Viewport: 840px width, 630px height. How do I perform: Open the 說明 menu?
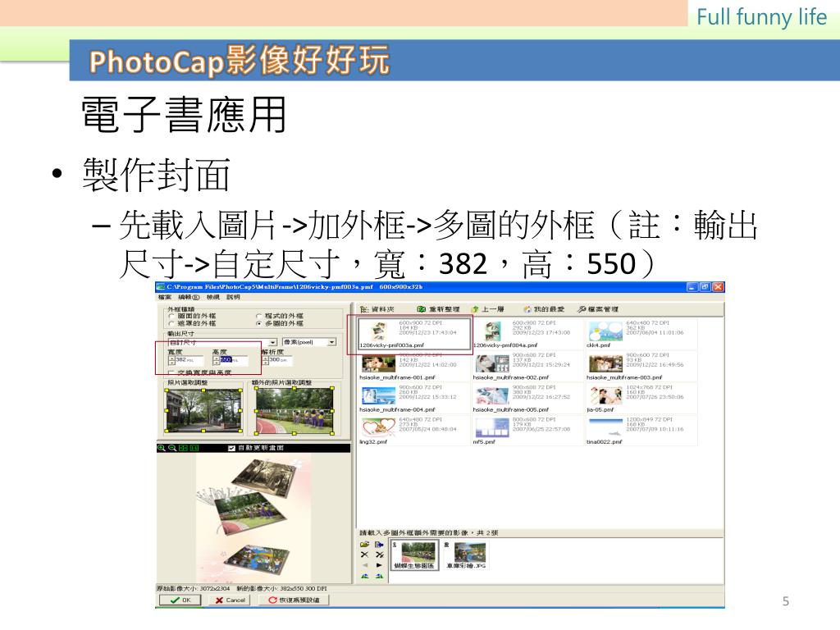tap(233, 297)
